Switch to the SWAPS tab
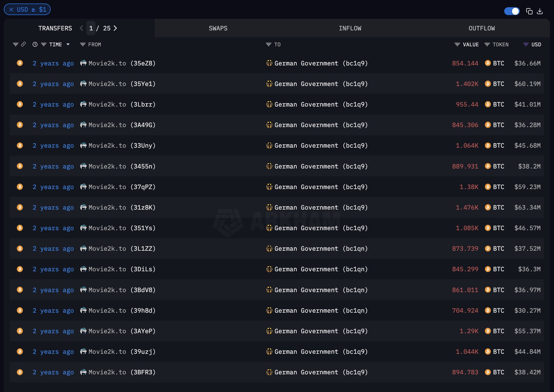Screen dimensions: 554x392 218,28
